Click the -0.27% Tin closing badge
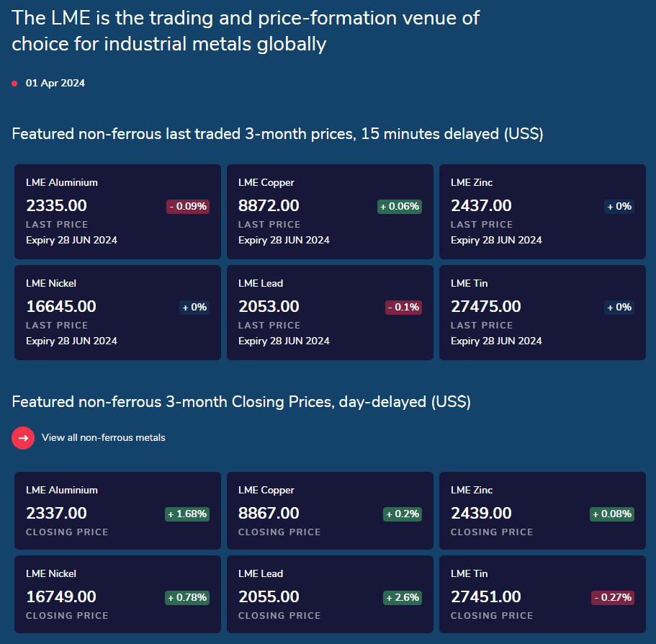The height and width of the screenshot is (644, 656). click(x=613, y=598)
